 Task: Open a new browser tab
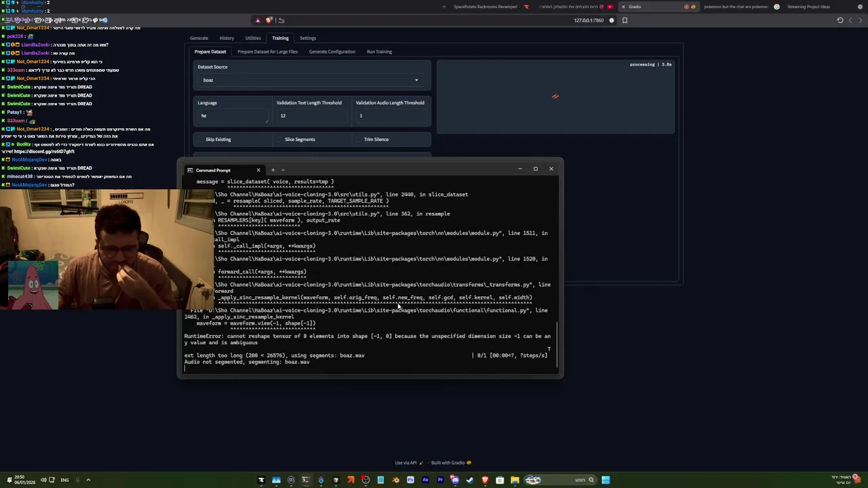444,7
